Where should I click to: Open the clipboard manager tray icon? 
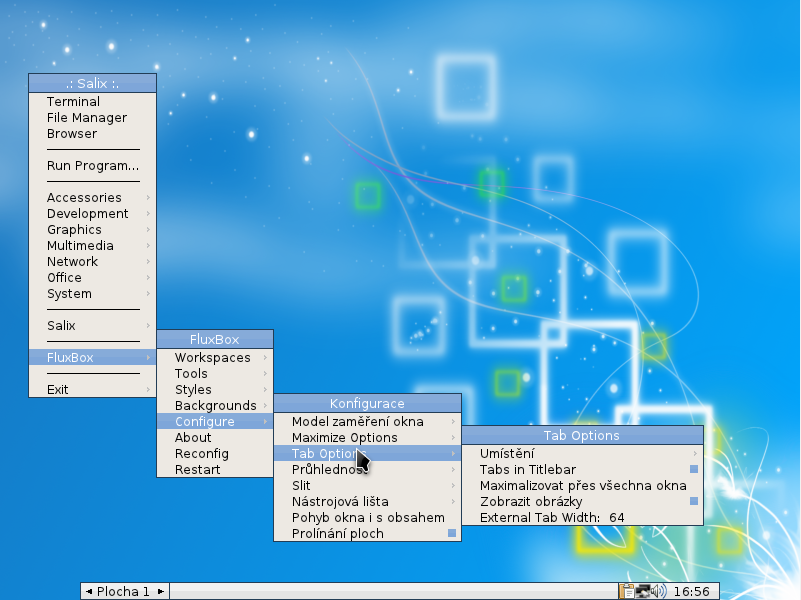(627, 591)
